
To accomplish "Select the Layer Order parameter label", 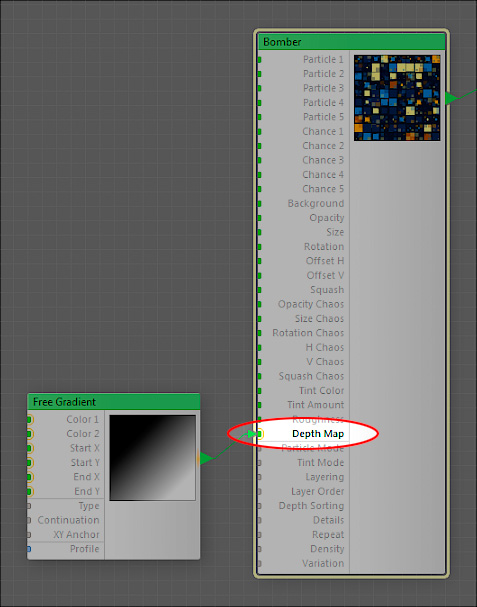I will 317,492.
